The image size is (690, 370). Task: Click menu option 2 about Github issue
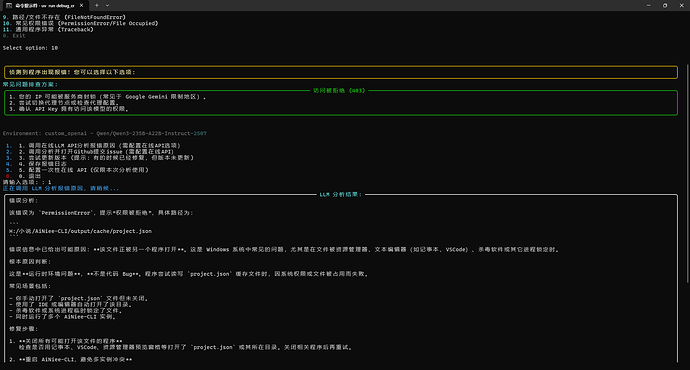(x=90, y=152)
